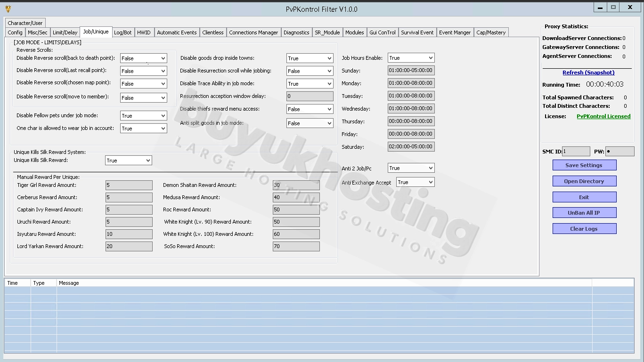Screen dimensions: 644x362
Task: Click the UnBan All IP button
Action: tap(584, 213)
